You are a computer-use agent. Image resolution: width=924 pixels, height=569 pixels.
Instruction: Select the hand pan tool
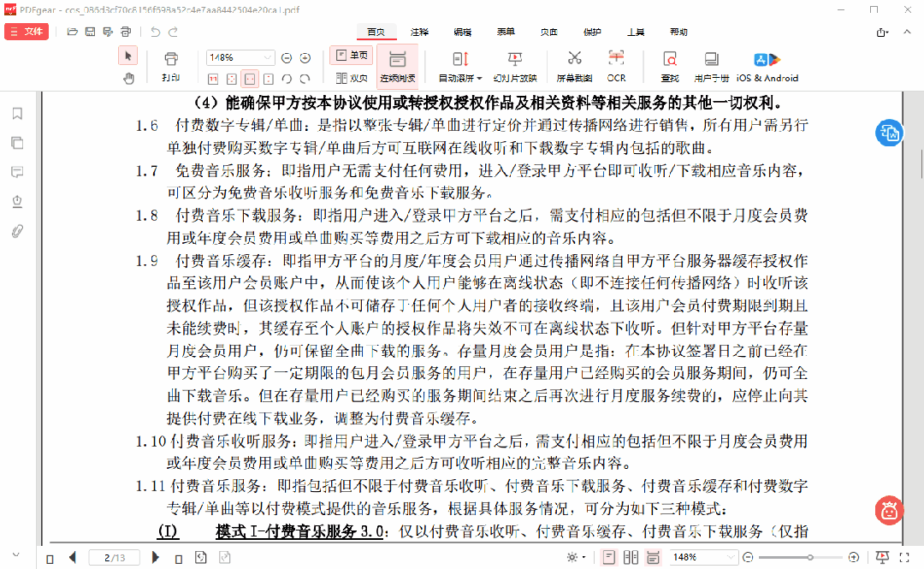click(127, 78)
